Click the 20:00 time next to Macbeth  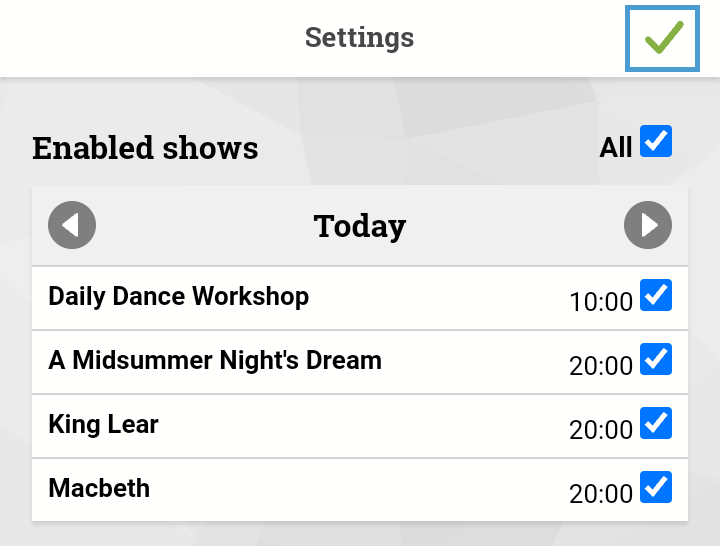[601, 494]
